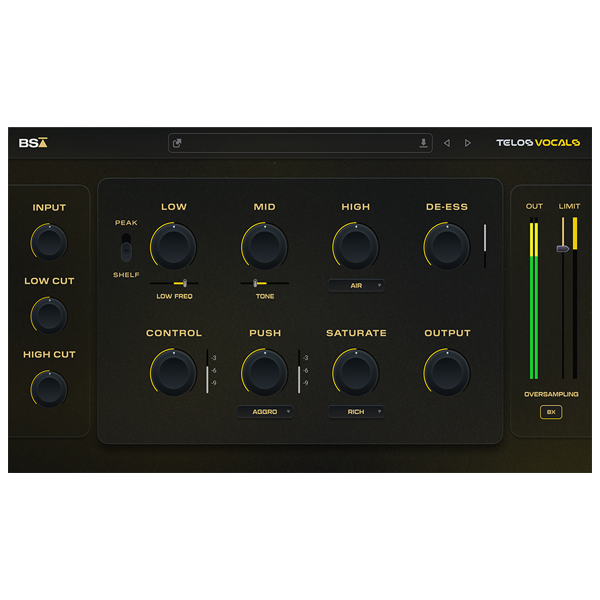The image size is (600, 600).
Task: Click the preset browser icon
Action: (x=178, y=143)
